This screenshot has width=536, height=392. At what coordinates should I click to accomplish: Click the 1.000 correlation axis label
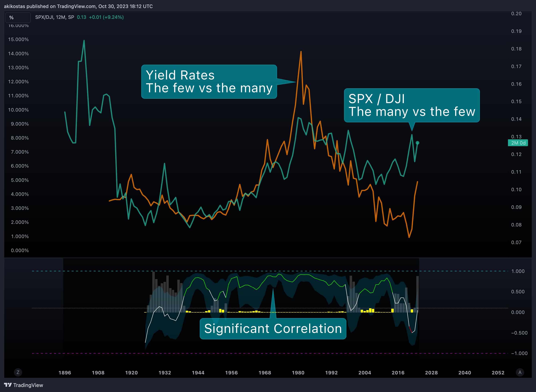point(518,271)
